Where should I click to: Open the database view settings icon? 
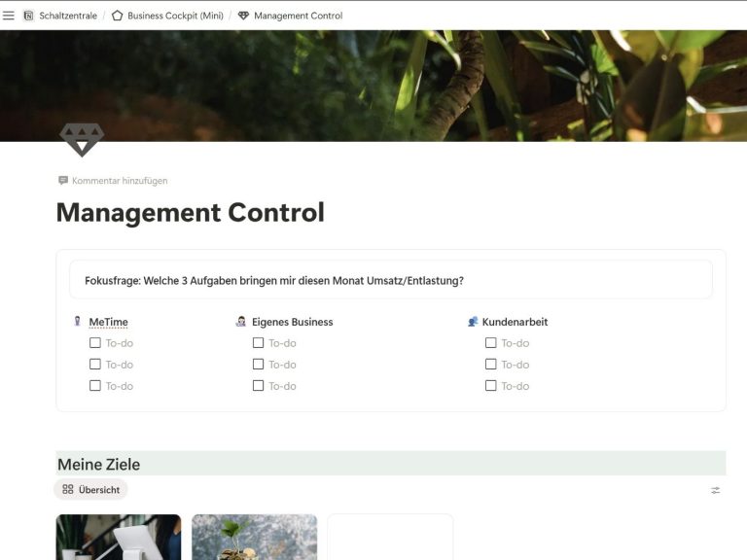point(716,490)
